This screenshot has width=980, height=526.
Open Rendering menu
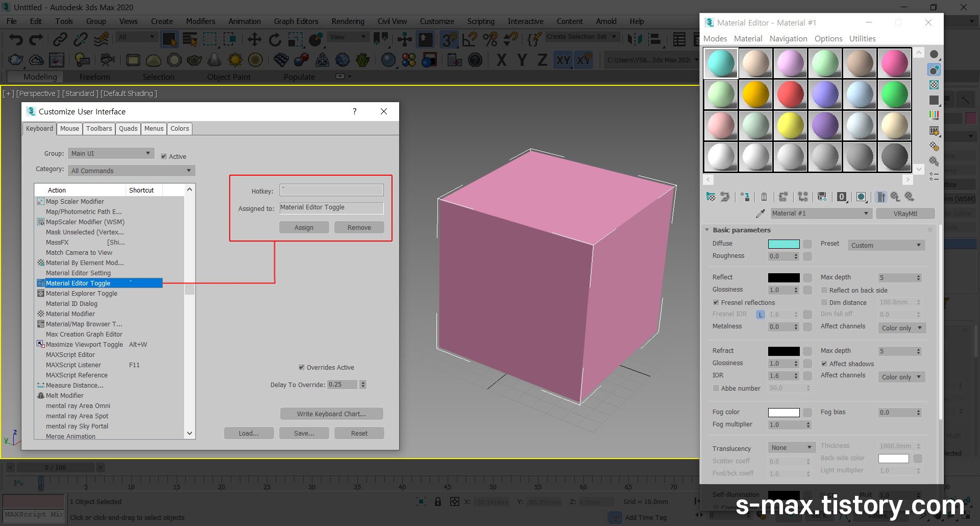(x=348, y=21)
